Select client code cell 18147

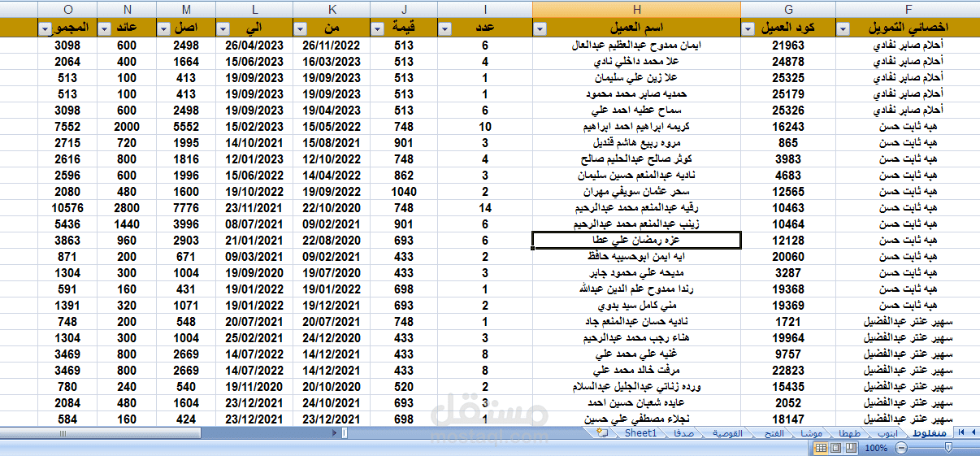[x=788, y=419]
